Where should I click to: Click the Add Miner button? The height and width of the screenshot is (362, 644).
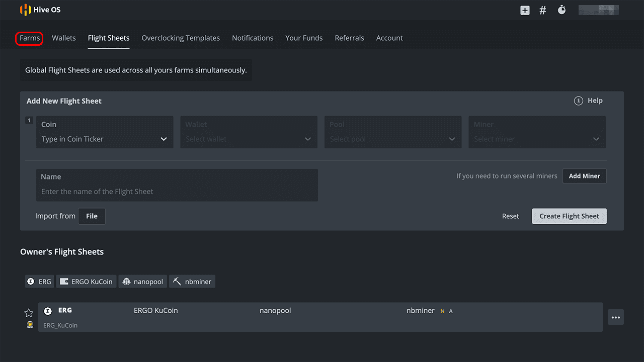point(584,176)
